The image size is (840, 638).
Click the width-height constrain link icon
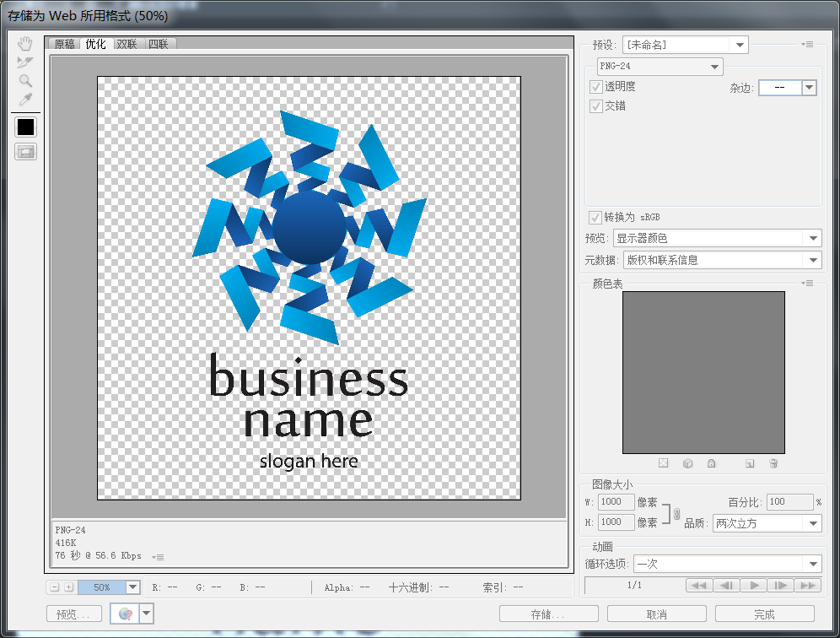coord(676,513)
